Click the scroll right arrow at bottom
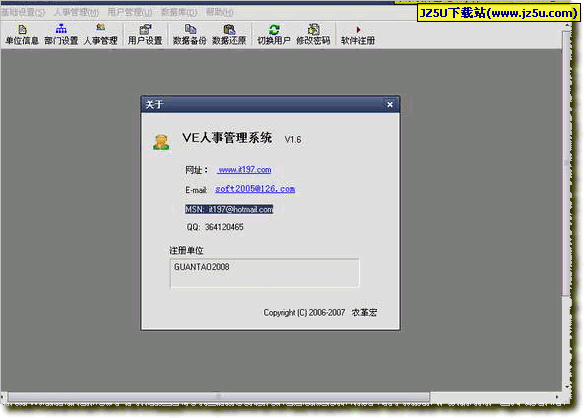The image size is (584, 418). 557,397
